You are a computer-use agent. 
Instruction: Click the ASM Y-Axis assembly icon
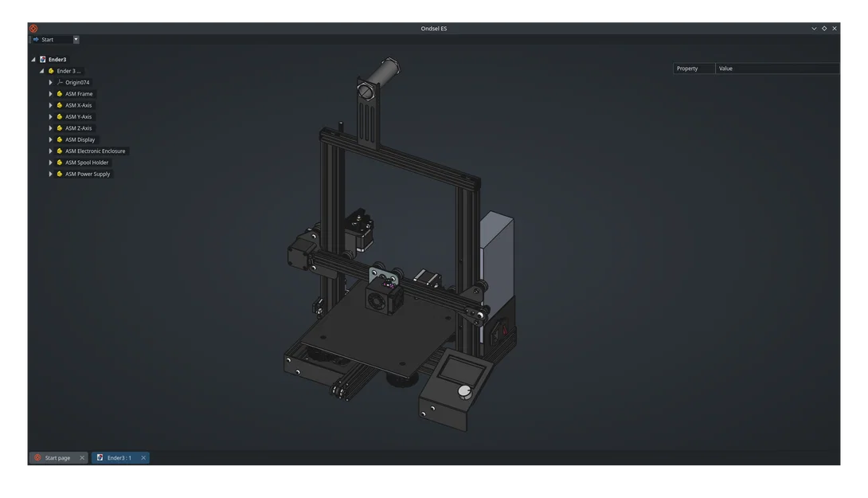(59, 117)
